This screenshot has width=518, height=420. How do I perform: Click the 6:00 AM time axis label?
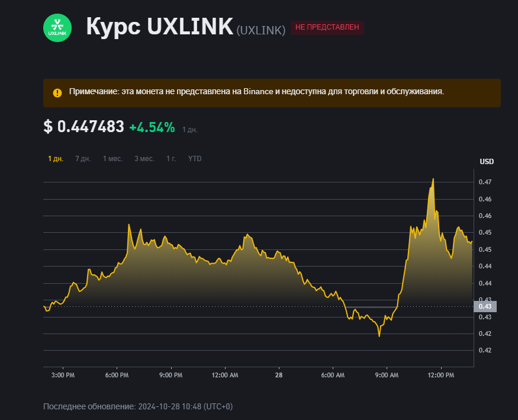(333, 375)
